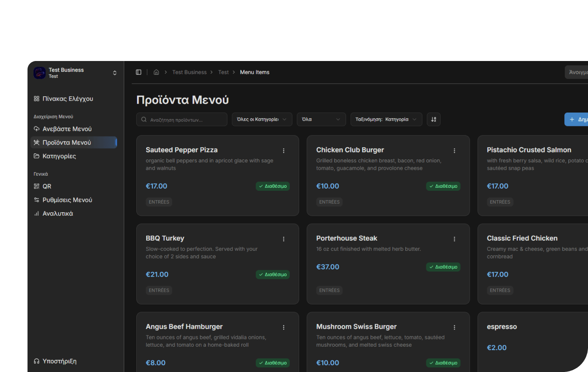Click the plus icon on create button

click(572, 119)
